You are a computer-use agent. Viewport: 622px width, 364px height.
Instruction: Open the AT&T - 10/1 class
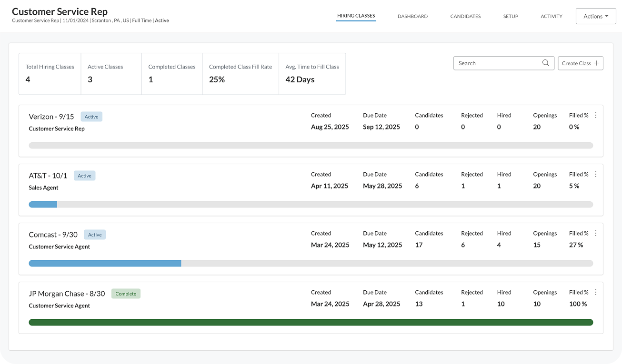(x=48, y=176)
